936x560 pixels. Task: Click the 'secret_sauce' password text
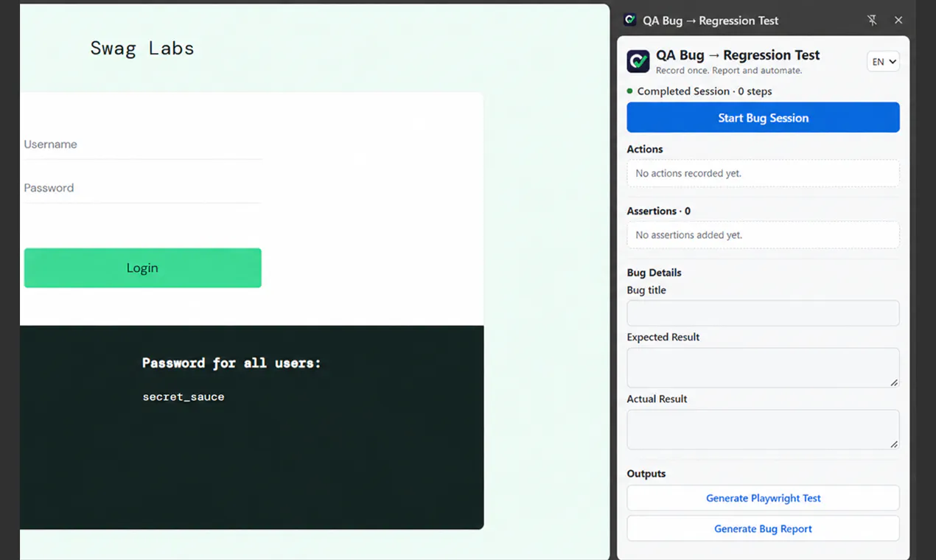(184, 396)
